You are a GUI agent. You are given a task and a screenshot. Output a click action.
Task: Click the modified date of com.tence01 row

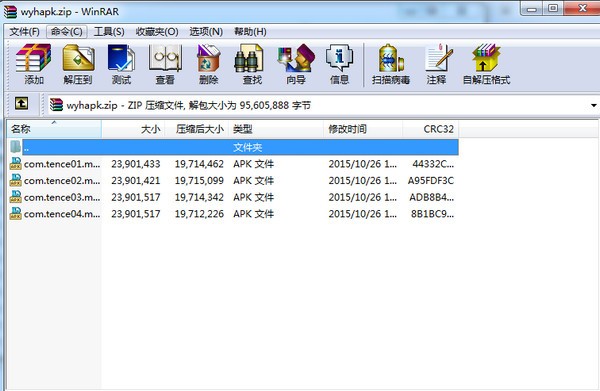tap(362, 164)
